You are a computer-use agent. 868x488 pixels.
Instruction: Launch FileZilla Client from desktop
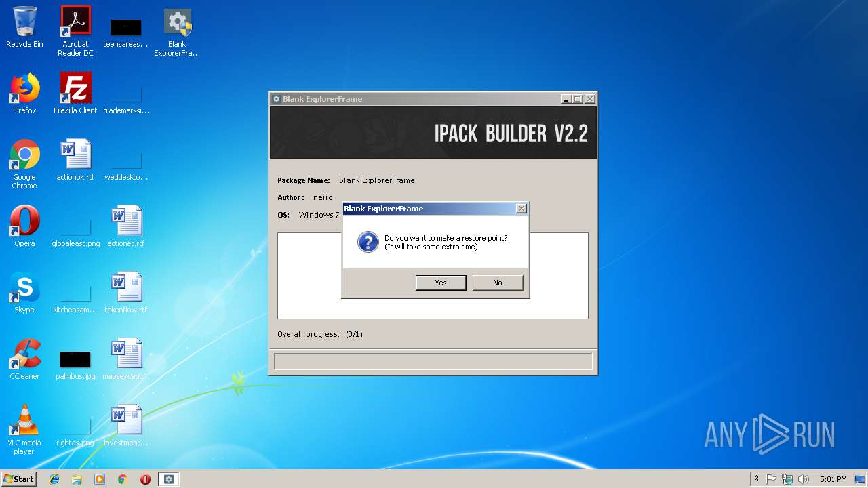point(75,94)
